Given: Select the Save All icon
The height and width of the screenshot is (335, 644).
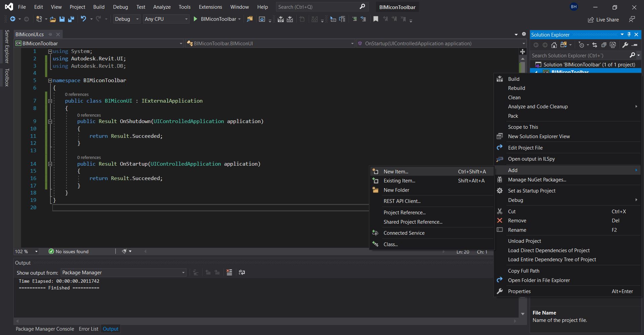Looking at the screenshot, I should click(x=71, y=19).
